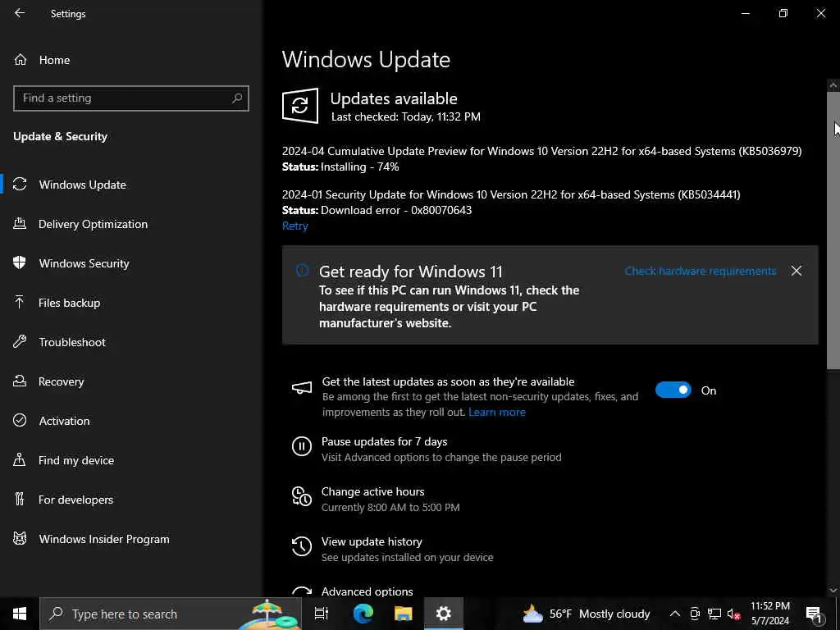Viewport: 840px width, 630px height.
Task: Open Advanced options
Action: 367,591
